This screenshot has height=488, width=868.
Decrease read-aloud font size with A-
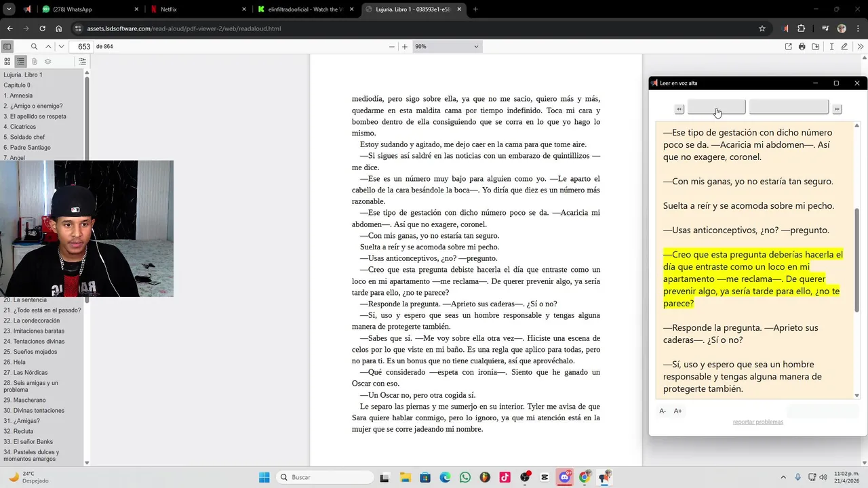click(663, 411)
